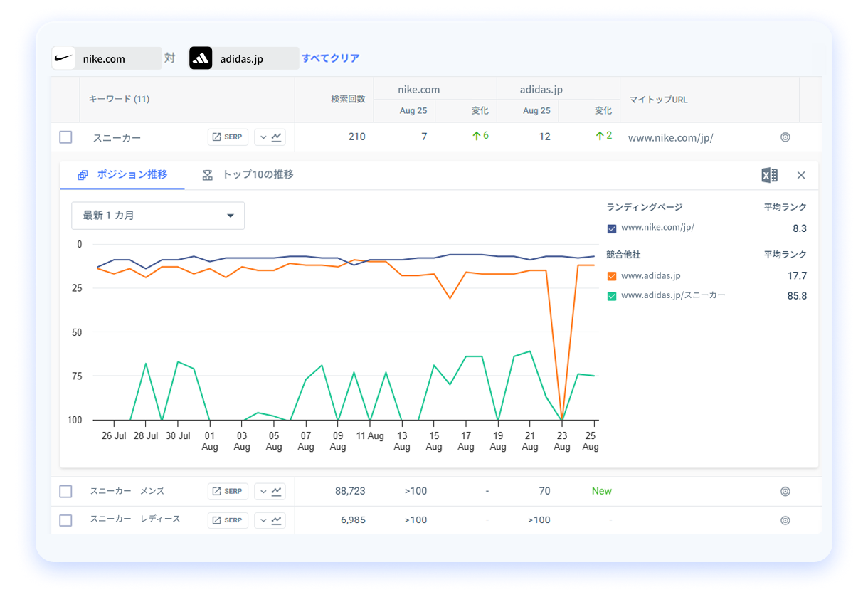Click the Adidas logo icon
This screenshot has width=868, height=592.
tap(201, 58)
